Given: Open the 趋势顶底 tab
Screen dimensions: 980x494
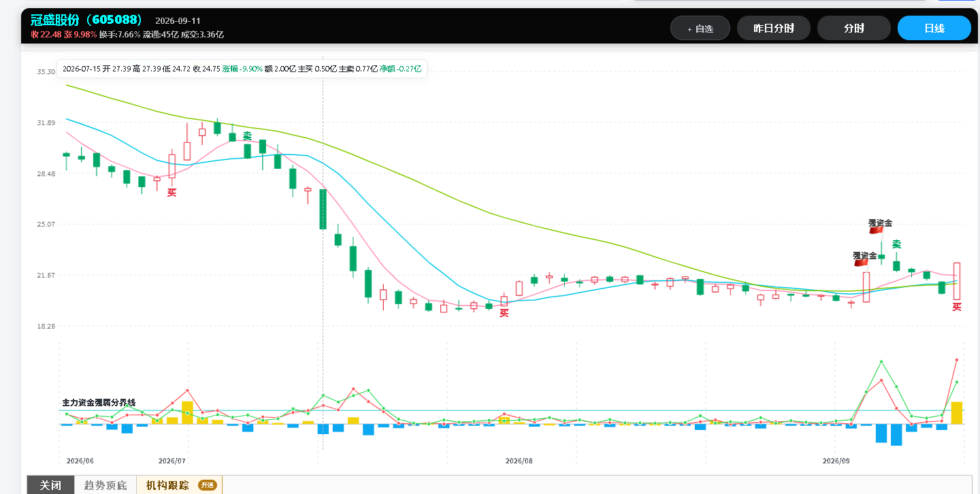Looking at the screenshot, I should point(105,485).
